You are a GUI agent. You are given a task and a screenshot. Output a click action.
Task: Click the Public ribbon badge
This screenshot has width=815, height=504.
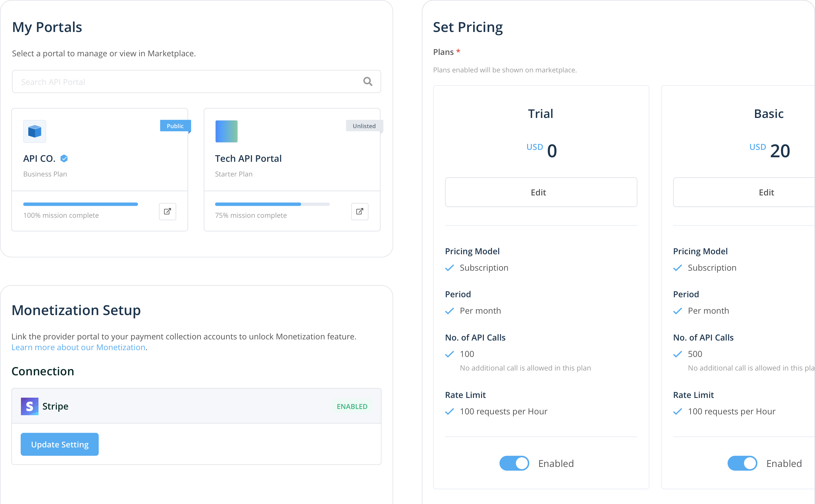click(175, 126)
